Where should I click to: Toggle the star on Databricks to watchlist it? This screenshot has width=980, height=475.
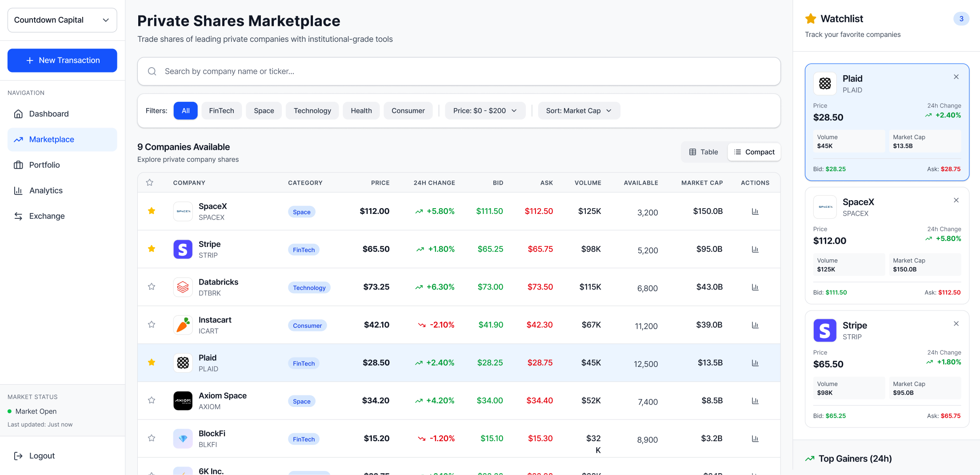(152, 286)
